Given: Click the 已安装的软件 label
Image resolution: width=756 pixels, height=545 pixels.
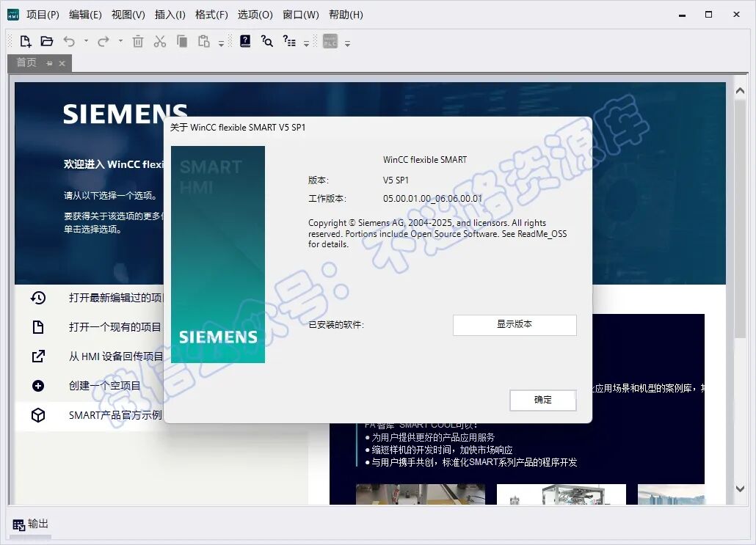Looking at the screenshot, I should point(336,325).
